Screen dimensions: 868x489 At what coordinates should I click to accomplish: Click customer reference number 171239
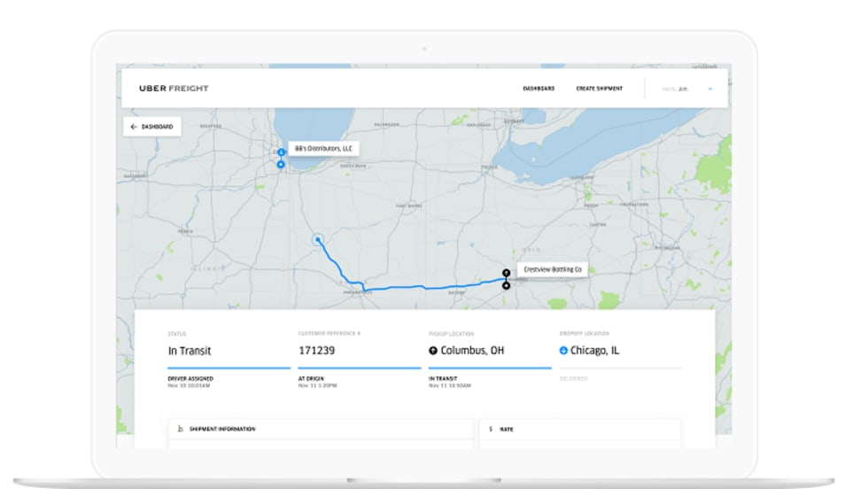click(x=317, y=351)
